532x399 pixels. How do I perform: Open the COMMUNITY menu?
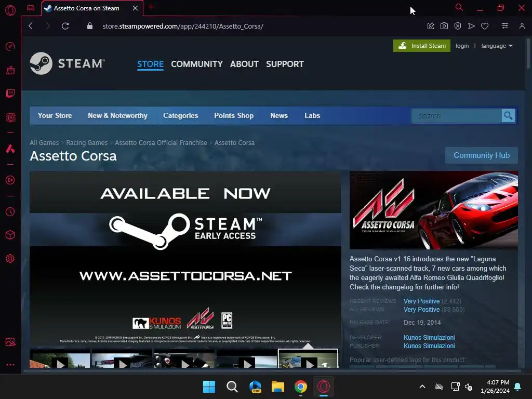197,64
